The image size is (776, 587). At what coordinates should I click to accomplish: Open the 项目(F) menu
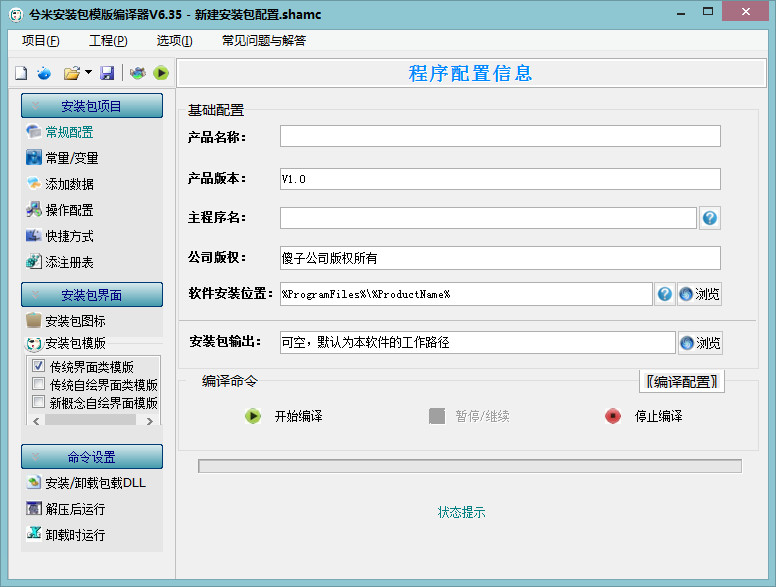tap(41, 41)
